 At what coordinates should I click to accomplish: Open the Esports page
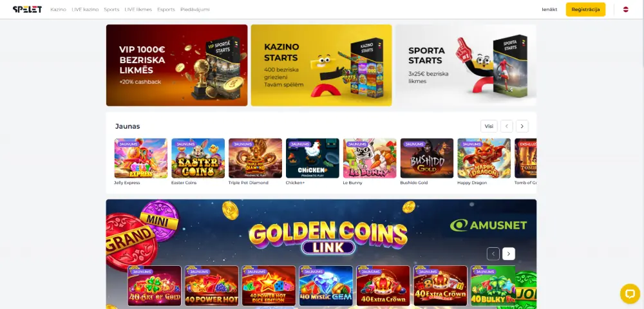[166, 10]
